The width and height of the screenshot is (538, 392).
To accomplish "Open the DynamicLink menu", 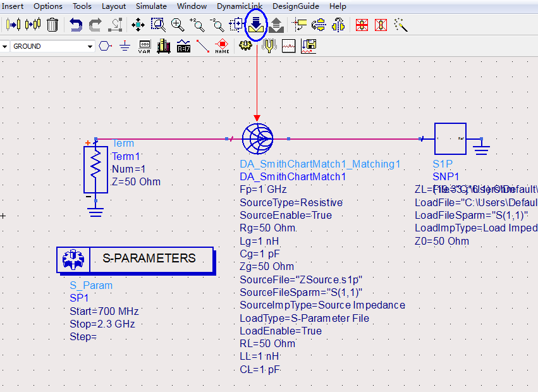I will click(240, 6).
